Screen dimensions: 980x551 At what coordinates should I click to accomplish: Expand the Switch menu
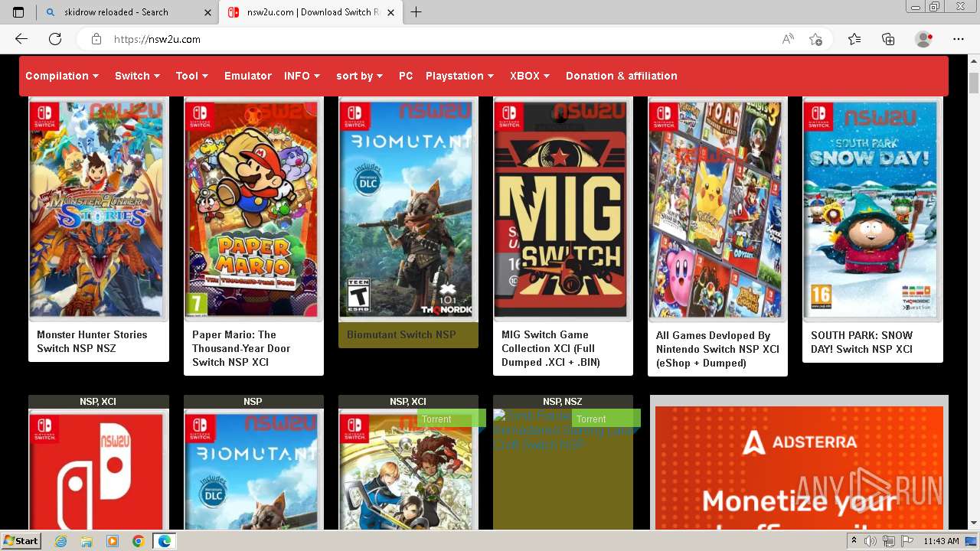137,76
